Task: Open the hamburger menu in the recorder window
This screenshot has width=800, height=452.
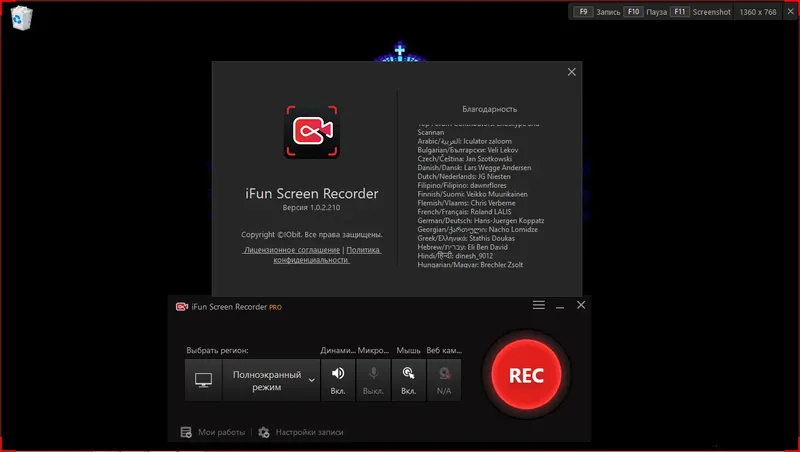Action: tap(539, 305)
